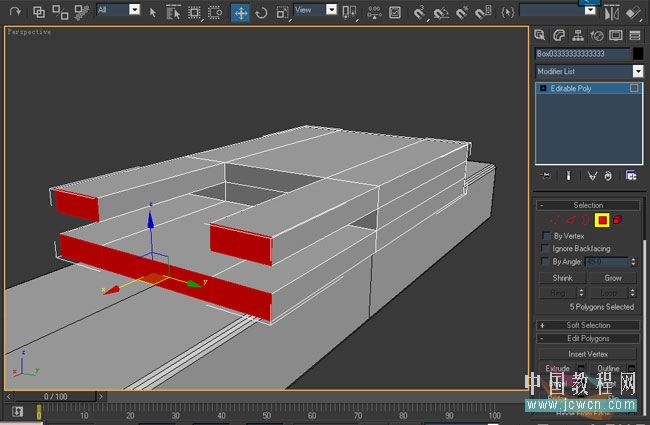Expand the Editable Poly plus sign
The width and height of the screenshot is (650, 425).
[x=543, y=88]
